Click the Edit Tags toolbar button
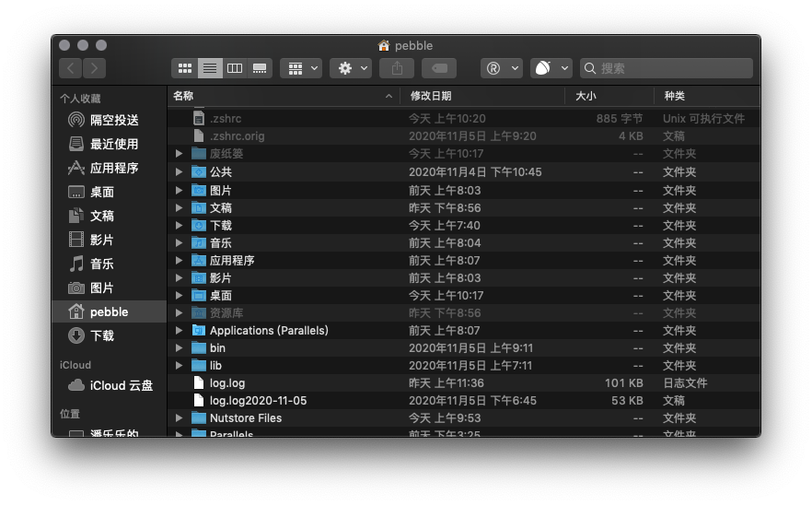This screenshot has width=812, height=505. [x=439, y=68]
